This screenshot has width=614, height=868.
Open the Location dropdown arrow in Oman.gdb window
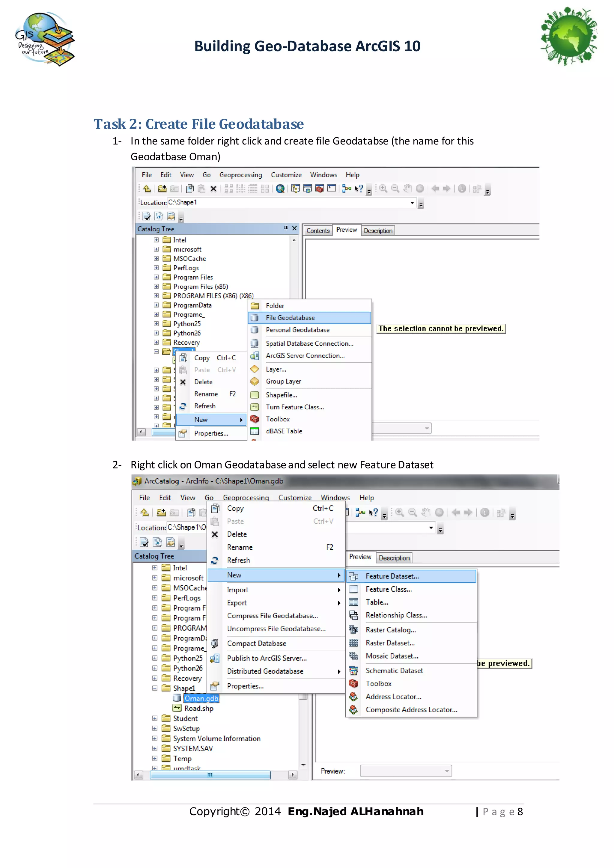tap(431, 528)
